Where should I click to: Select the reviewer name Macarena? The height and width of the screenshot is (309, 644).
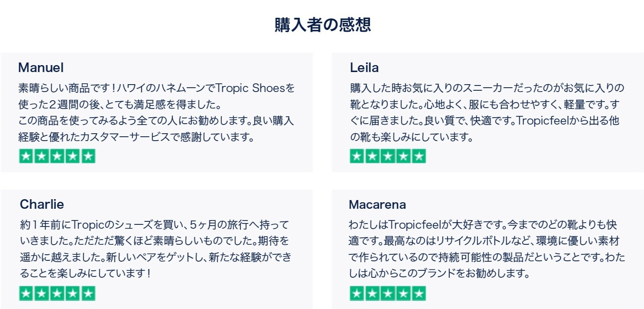(377, 204)
